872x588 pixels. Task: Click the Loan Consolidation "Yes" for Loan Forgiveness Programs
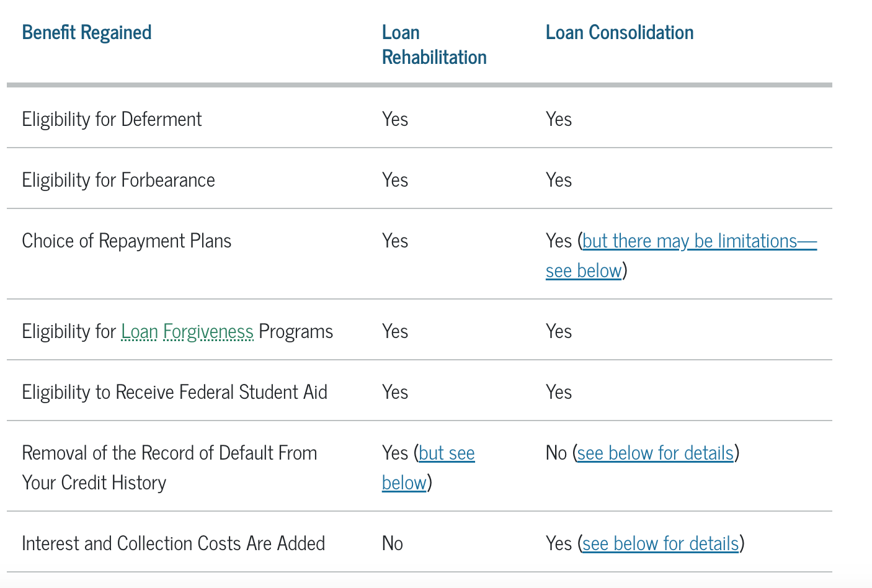559,332
